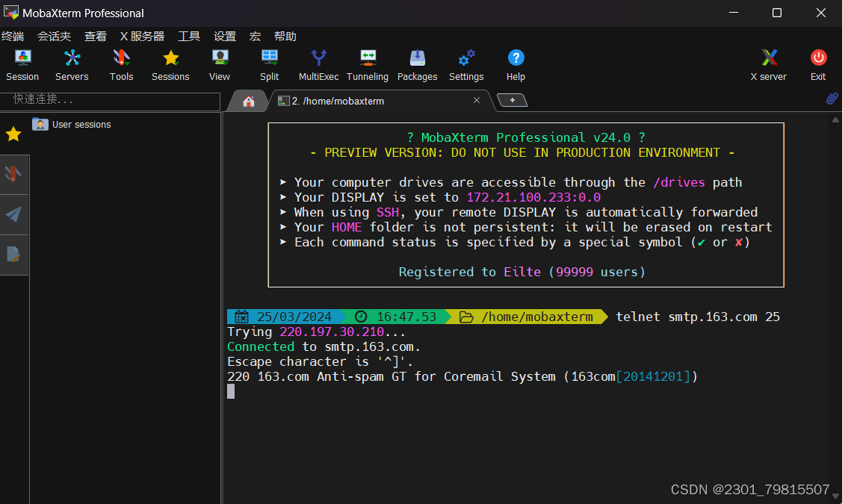Open the 终端 menu
842x504 pixels.
coord(13,36)
